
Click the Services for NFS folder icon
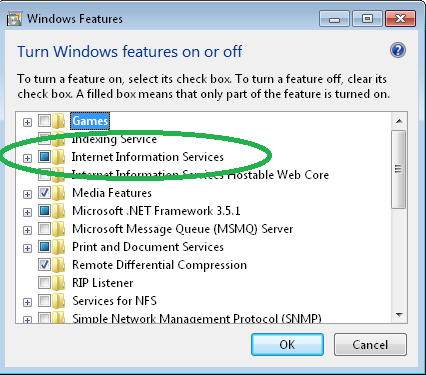coord(59,301)
